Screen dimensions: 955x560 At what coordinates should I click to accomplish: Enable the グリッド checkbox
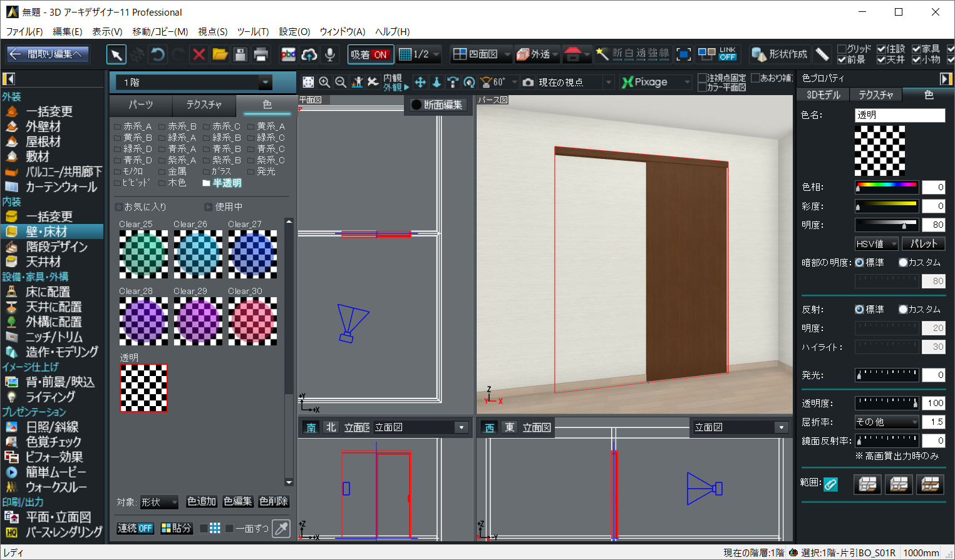842,49
